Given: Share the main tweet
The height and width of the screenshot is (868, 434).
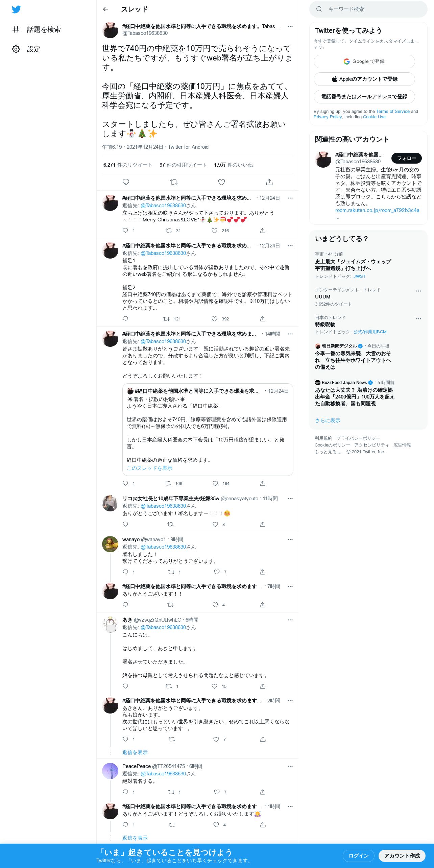Looking at the screenshot, I should (x=269, y=182).
